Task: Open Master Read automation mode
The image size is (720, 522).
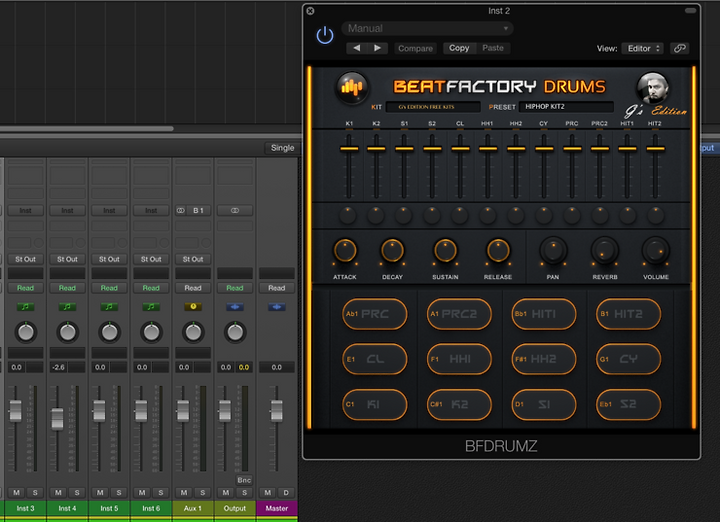Action: coord(276,288)
